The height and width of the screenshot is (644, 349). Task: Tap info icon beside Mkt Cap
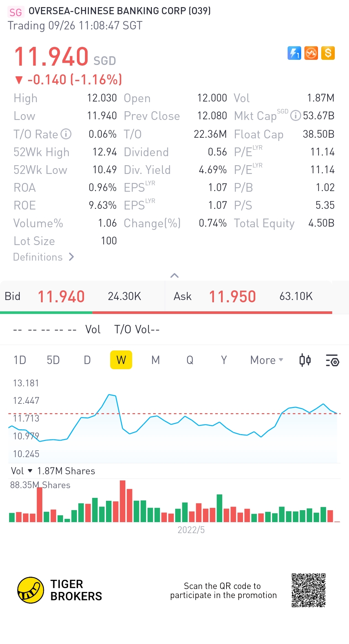coord(295,115)
